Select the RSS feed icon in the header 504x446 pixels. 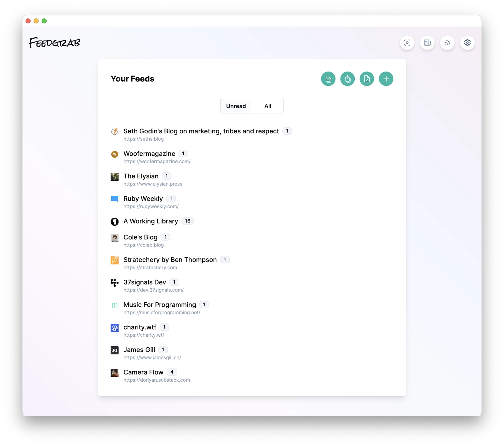447,43
